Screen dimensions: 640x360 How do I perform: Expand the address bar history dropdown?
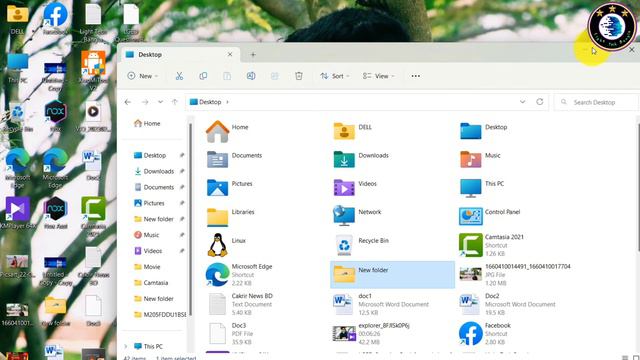pos(522,102)
